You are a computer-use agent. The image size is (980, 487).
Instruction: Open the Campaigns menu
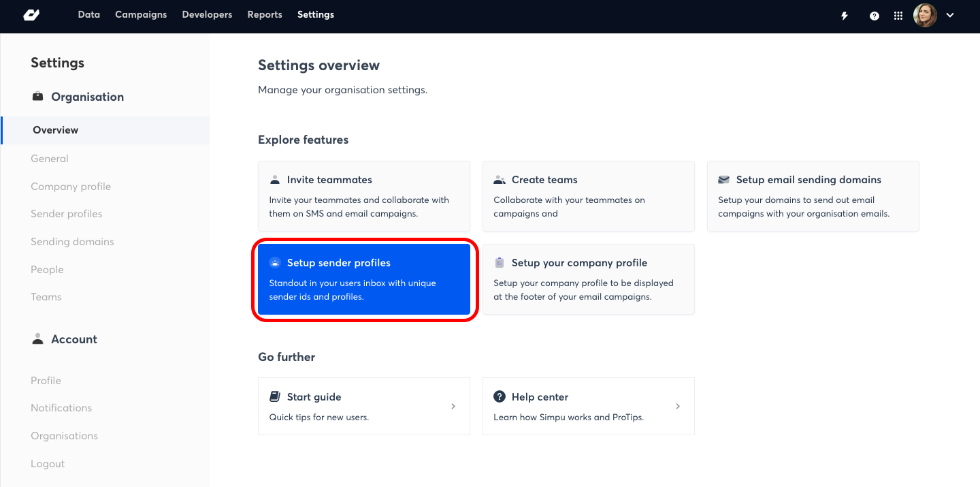141,14
